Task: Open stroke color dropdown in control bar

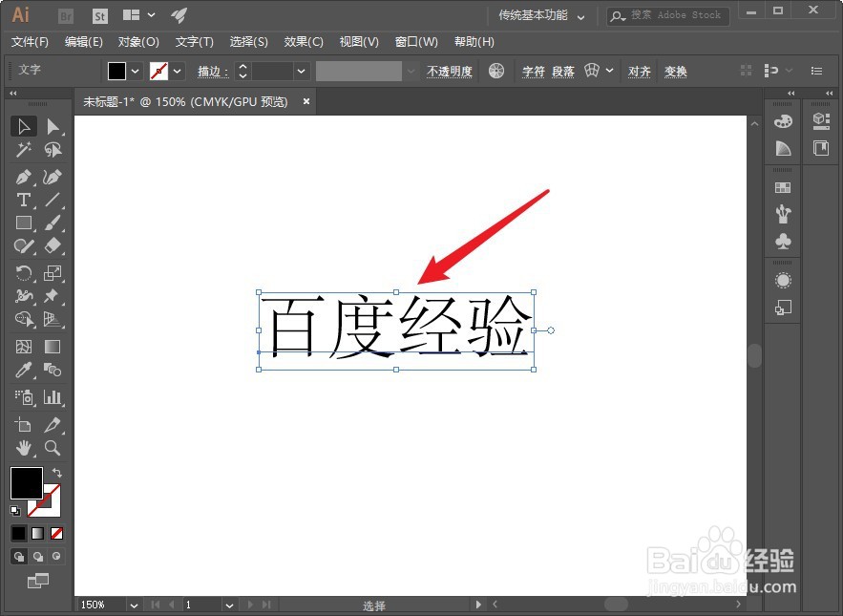Action: point(177,71)
